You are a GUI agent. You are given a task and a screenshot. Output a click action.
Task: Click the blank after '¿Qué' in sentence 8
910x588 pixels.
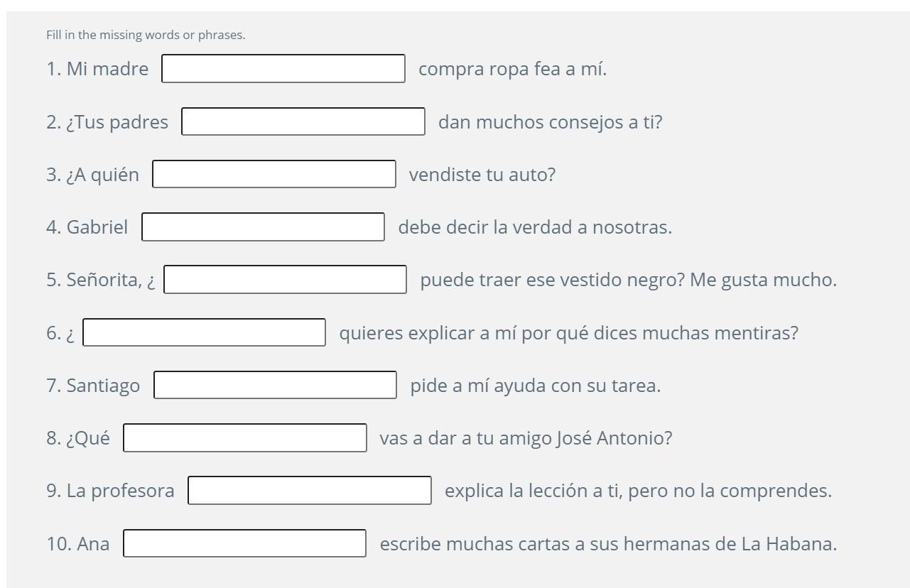click(x=245, y=438)
